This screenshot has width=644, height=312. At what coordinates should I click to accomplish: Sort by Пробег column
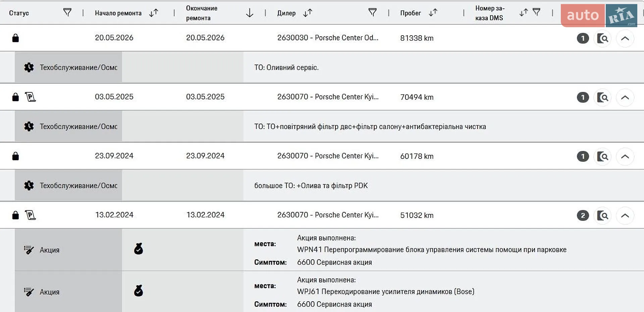point(433,13)
